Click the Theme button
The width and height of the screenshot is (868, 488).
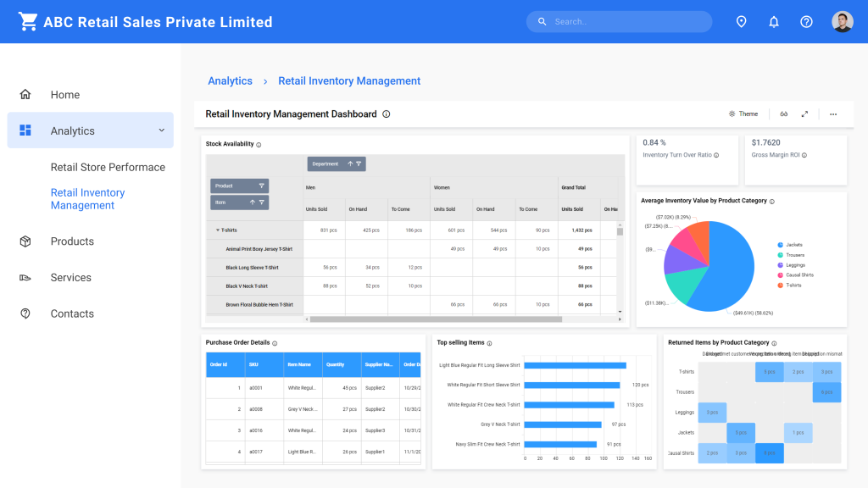pyautogui.click(x=743, y=114)
